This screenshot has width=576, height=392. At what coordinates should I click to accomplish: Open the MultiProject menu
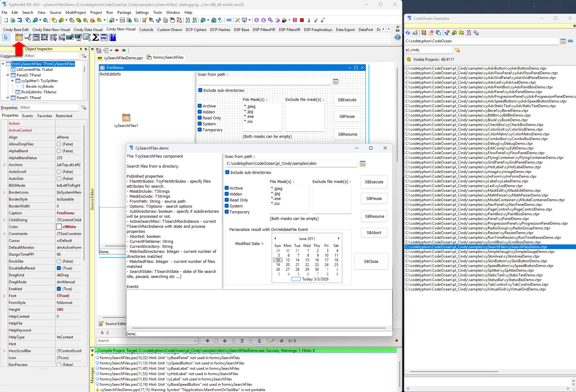point(76,13)
